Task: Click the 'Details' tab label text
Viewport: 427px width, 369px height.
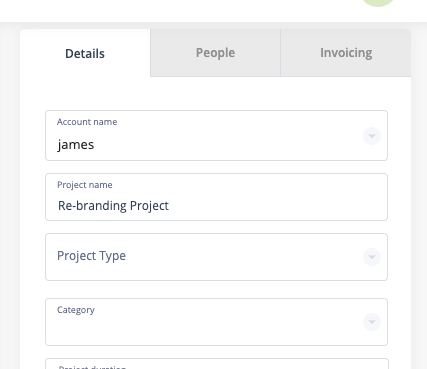Action: tap(85, 54)
